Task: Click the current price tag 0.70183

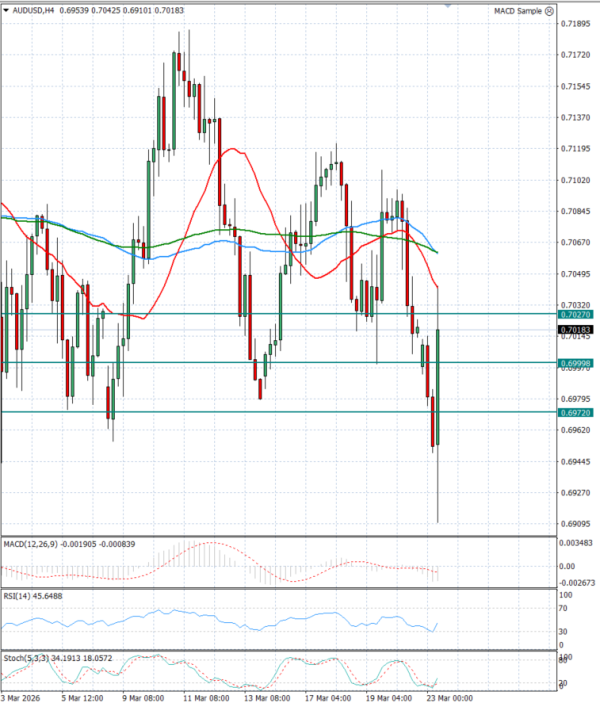Action: click(x=576, y=330)
